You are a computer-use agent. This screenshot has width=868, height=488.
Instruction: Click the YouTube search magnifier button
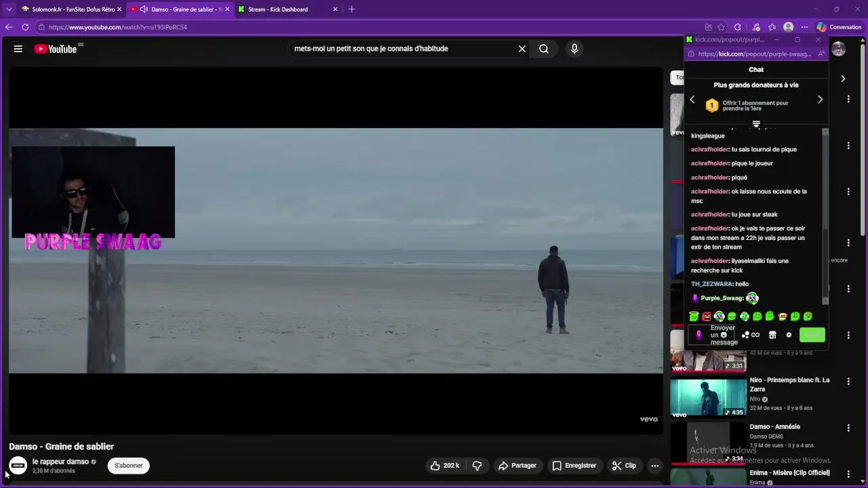tap(544, 49)
